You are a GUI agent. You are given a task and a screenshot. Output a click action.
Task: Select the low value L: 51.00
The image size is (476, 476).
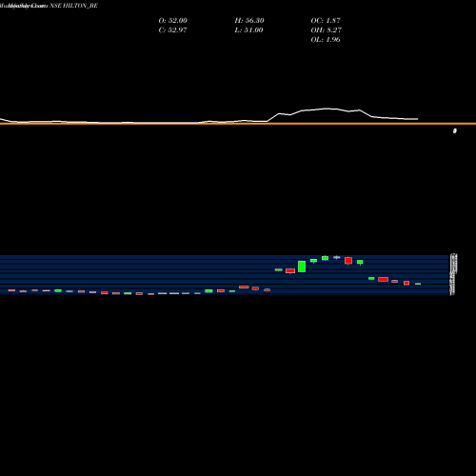point(248,30)
